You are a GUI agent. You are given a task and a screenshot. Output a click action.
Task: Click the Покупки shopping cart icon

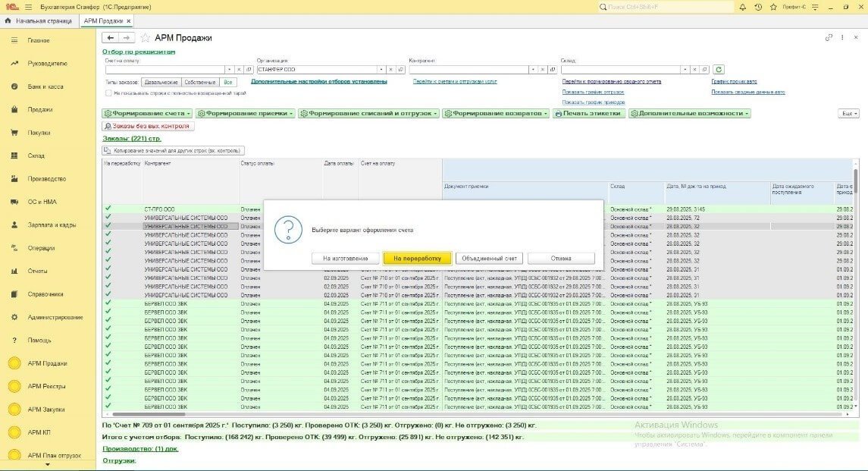[x=14, y=133]
